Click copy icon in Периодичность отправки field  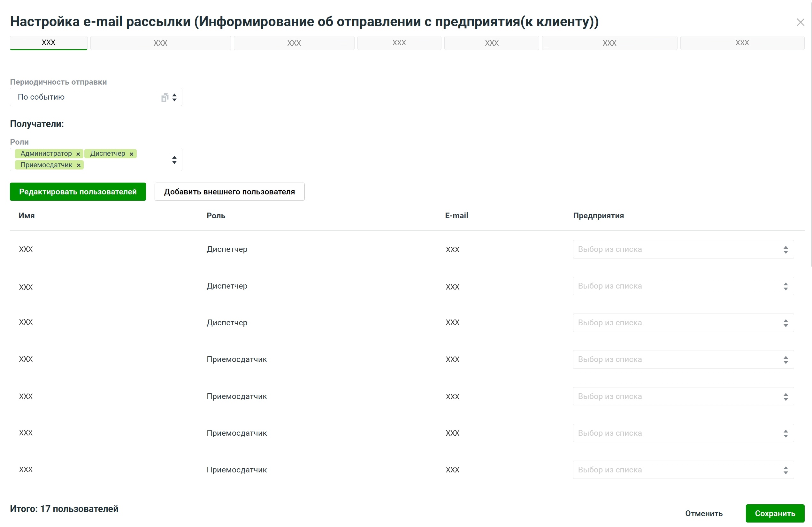pos(165,98)
